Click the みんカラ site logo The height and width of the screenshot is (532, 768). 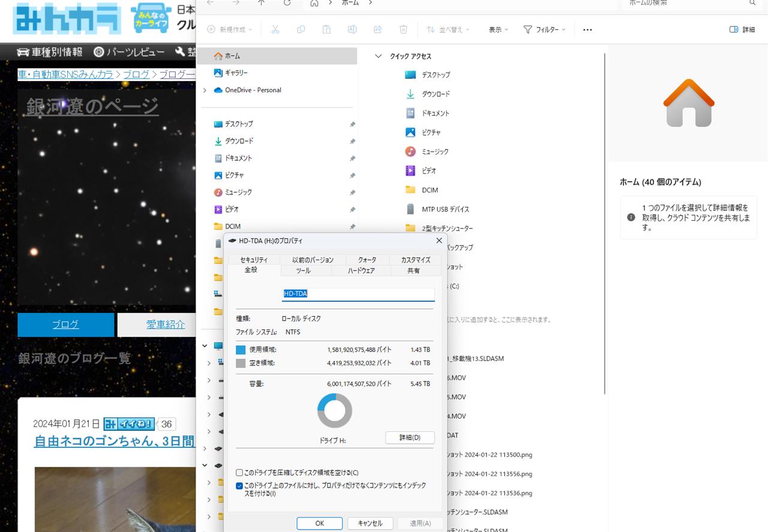67,20
